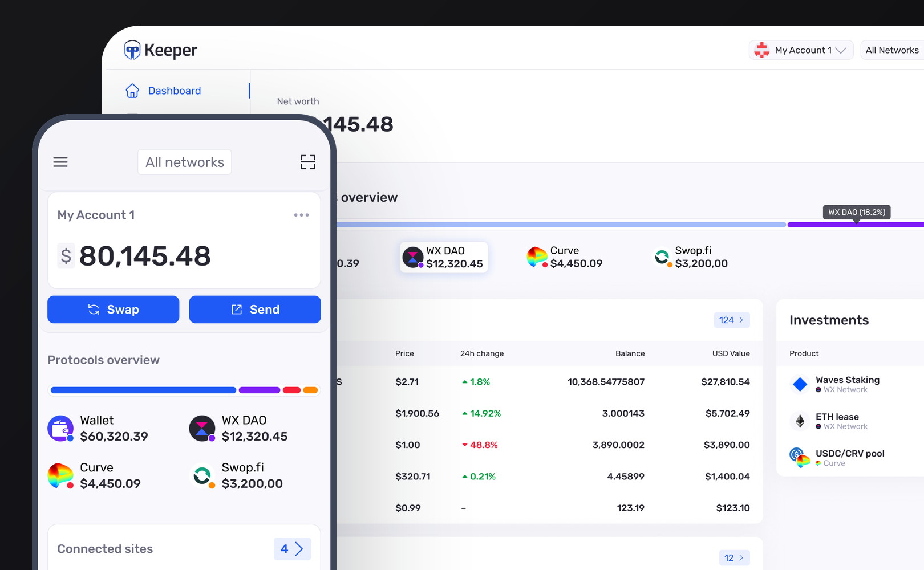This screenshot has height=570, width=924.
Task: Open the All networks selector on mobile
Action: coord(185,162)
